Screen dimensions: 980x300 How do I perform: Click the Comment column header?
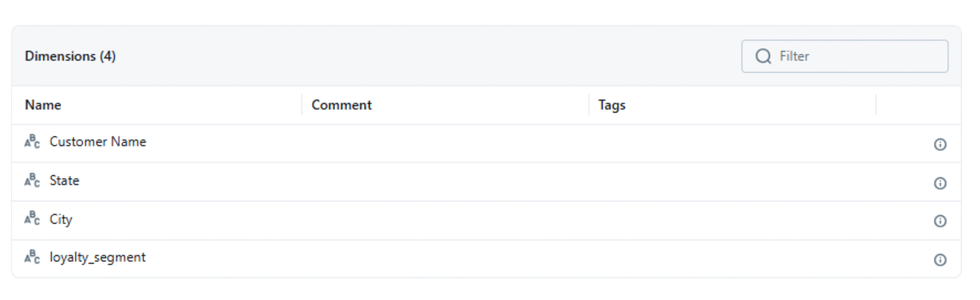341,105
